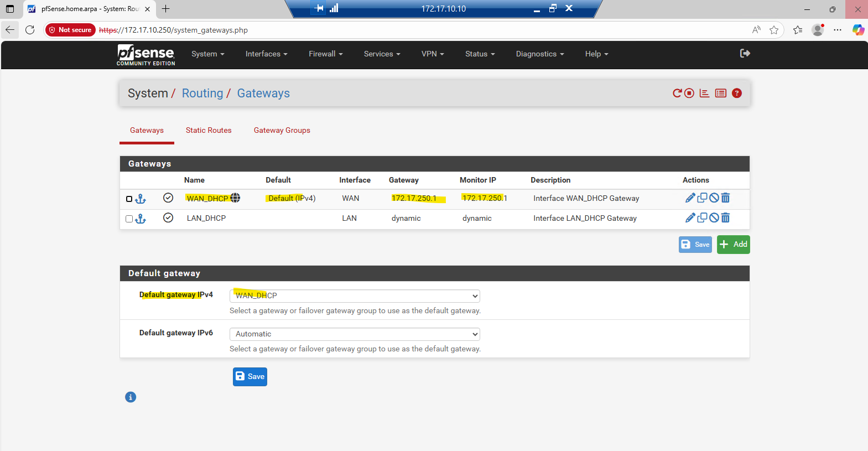Click the pfSense logout icon in navbar

[745, 54]
